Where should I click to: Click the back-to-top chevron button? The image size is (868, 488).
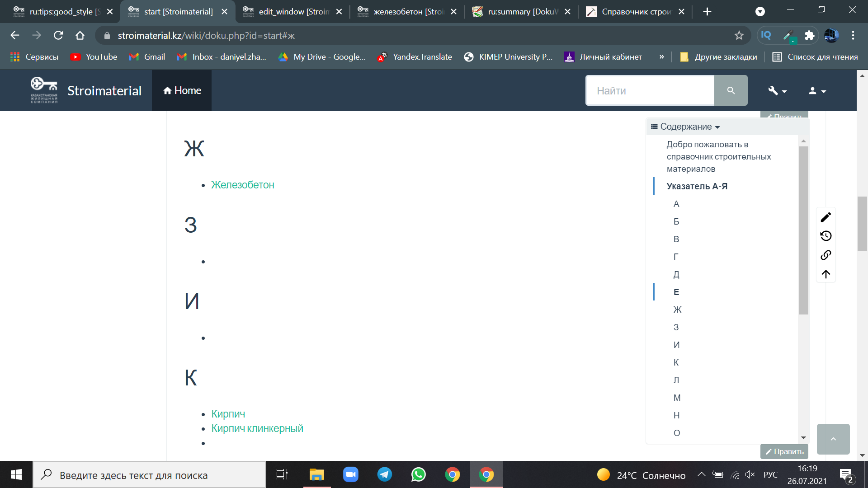[x=833, y=439]
